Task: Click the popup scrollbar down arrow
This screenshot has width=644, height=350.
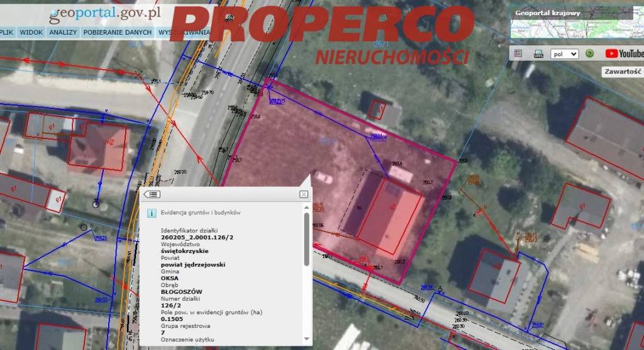Action: pos(306,339)
